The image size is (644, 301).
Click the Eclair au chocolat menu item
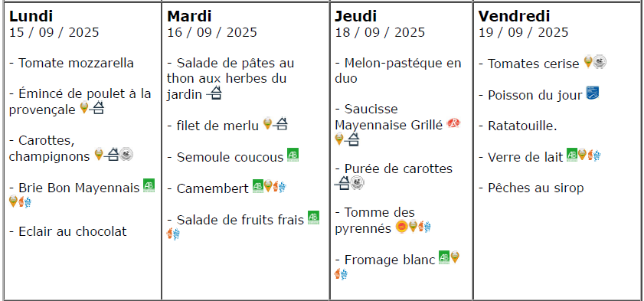pos(67,231)
